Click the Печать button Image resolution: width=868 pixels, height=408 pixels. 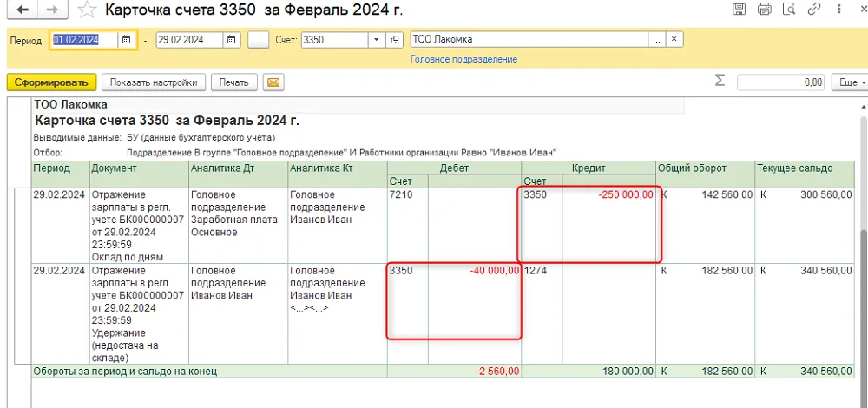pos(233,82)
